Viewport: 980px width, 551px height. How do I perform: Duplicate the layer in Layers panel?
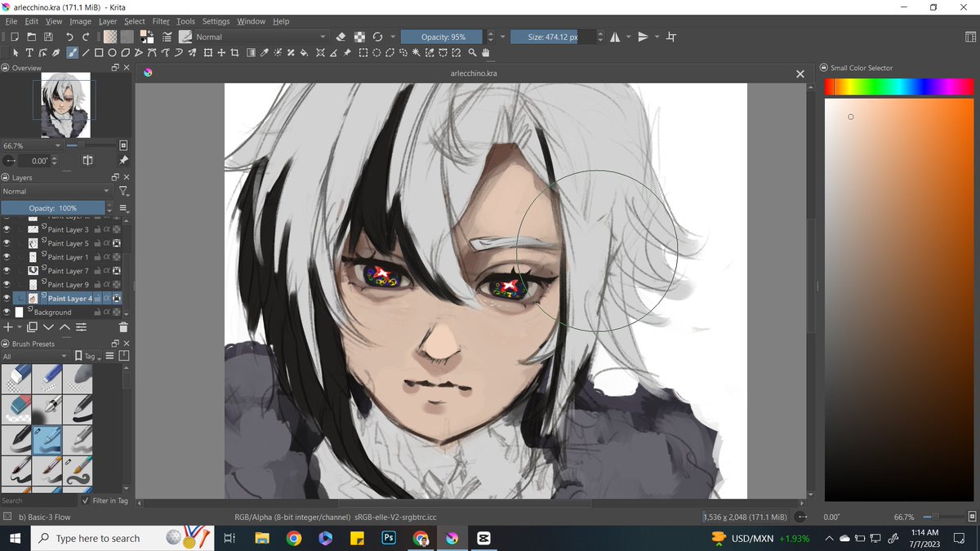pos(32,327)
